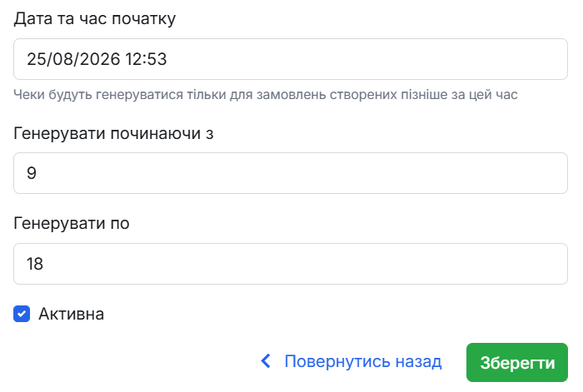Select the year 2026 in date field
583x392 pixels.
100,59
